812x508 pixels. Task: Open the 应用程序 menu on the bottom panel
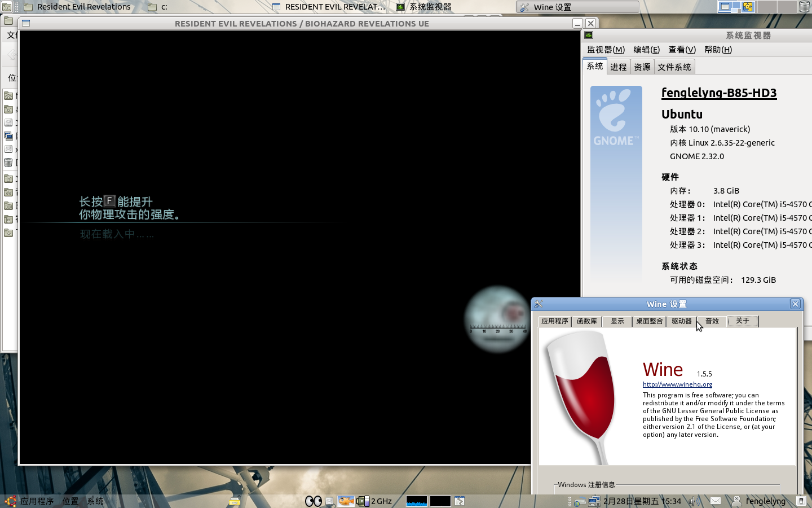pyautogui.click(x=37, y=501)
